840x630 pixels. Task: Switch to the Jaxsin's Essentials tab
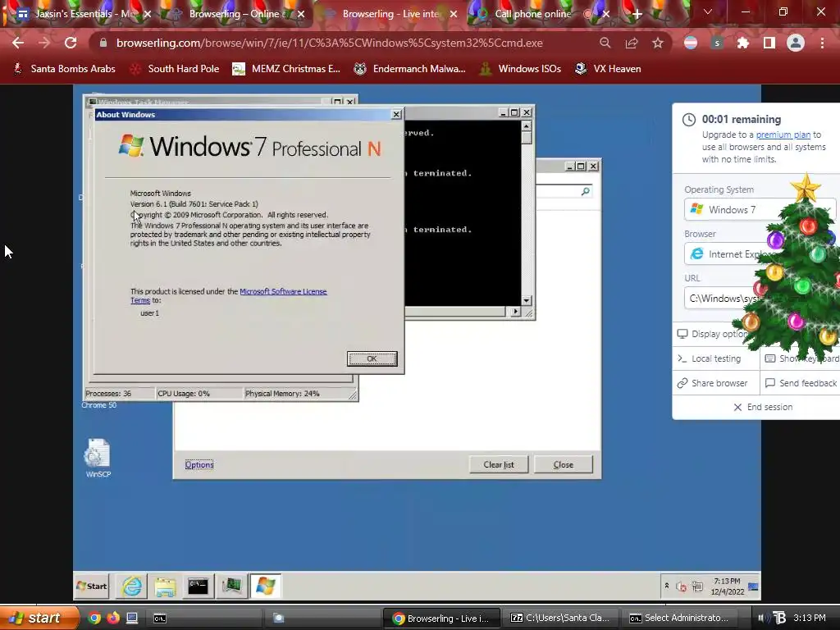(83, 14)
